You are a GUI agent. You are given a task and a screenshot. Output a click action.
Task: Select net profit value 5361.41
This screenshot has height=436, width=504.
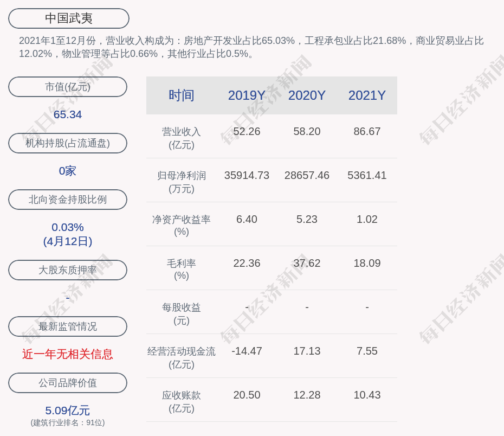367,175
